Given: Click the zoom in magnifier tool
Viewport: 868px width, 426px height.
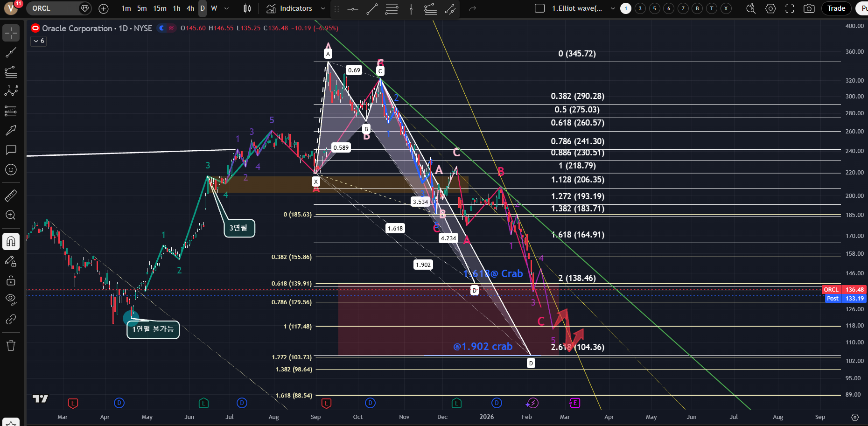Looking at the screenshot, I should click(11, 215).
